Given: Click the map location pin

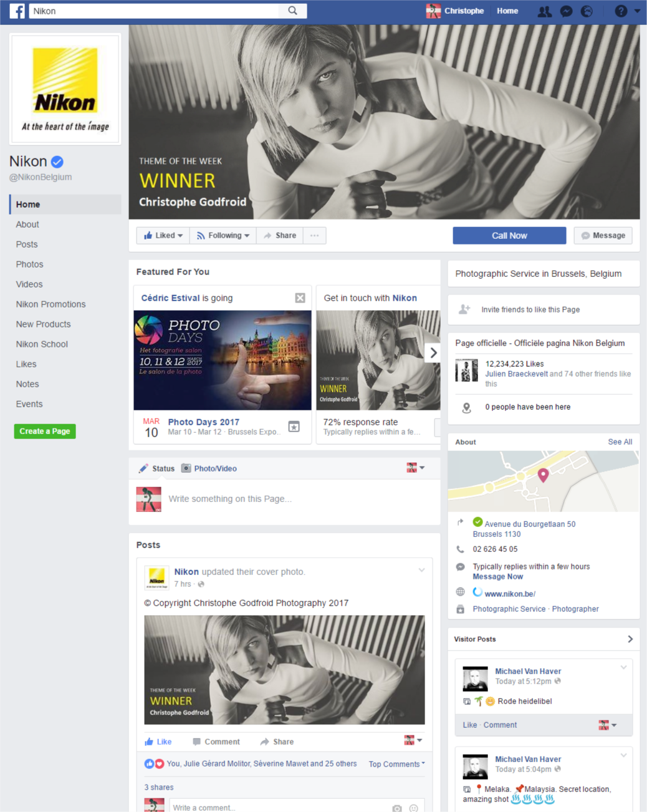Looking at the screenshot, I should (543, 475).
